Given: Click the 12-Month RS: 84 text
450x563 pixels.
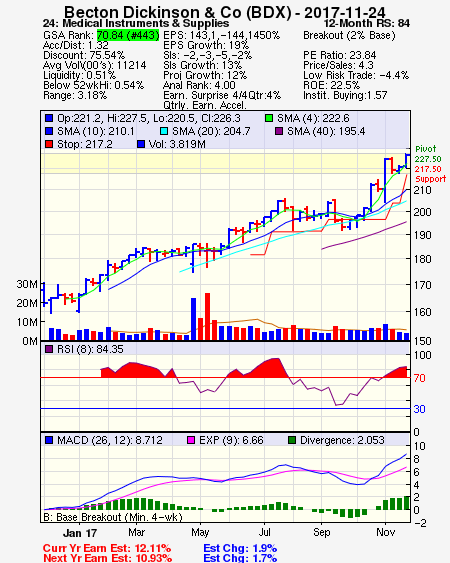Looking at the screenshot, I should (x=367, y=24).
